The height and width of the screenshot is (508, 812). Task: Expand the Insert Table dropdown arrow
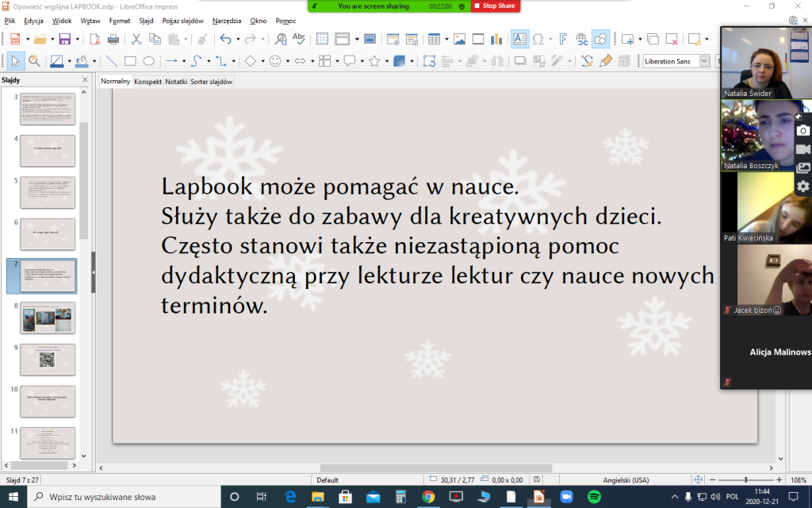click(447, 39)
